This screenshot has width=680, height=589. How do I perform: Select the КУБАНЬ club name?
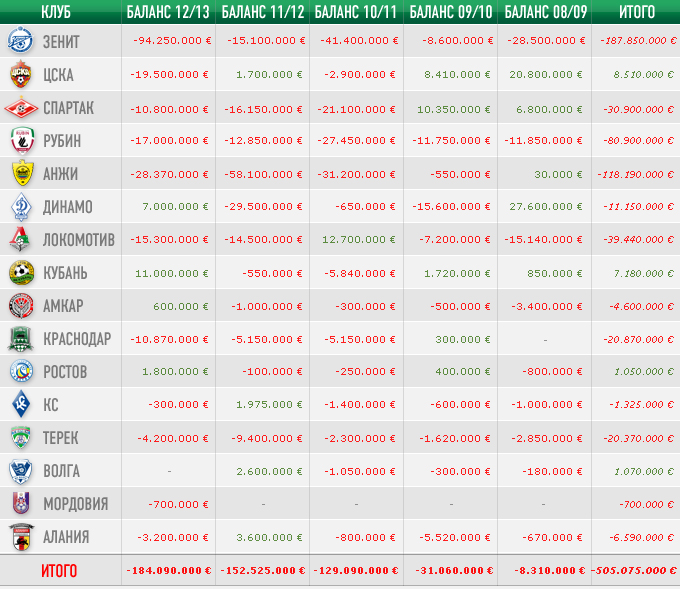(65, 273)
